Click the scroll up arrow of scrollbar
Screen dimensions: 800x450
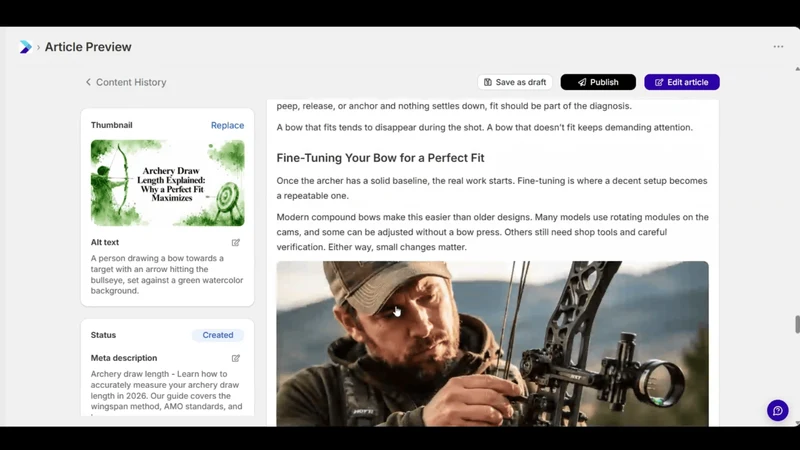[x=797, y=69]
